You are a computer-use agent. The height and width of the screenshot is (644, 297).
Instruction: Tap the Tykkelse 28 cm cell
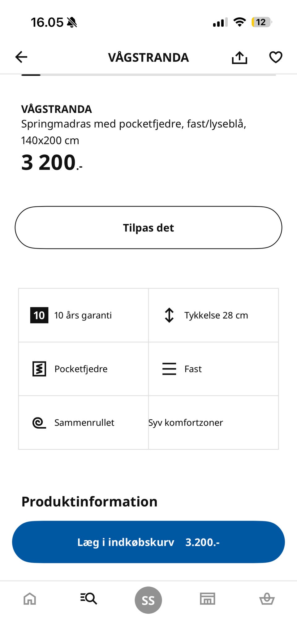coord(213,315)
